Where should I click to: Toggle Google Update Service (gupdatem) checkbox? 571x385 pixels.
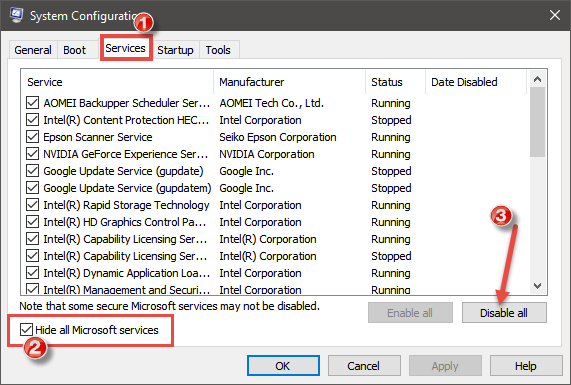32,188
